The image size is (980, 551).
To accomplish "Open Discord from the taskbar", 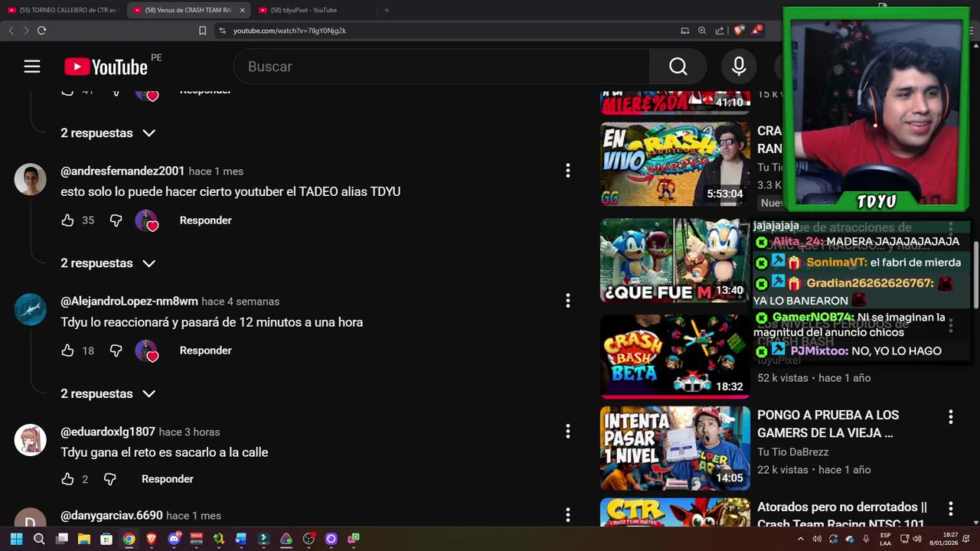I will (174, 539).
